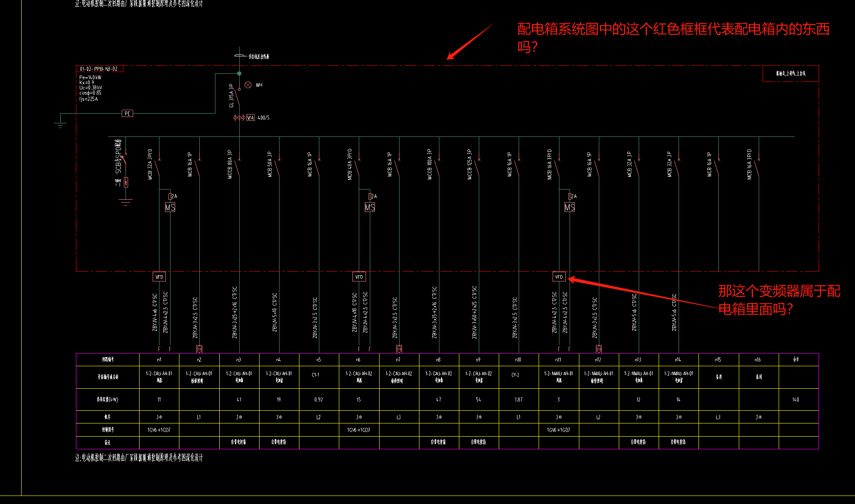Select the 2A fuse symbol on circuit n1
Viewport: 855px width, 504px height.
[170, 196]
